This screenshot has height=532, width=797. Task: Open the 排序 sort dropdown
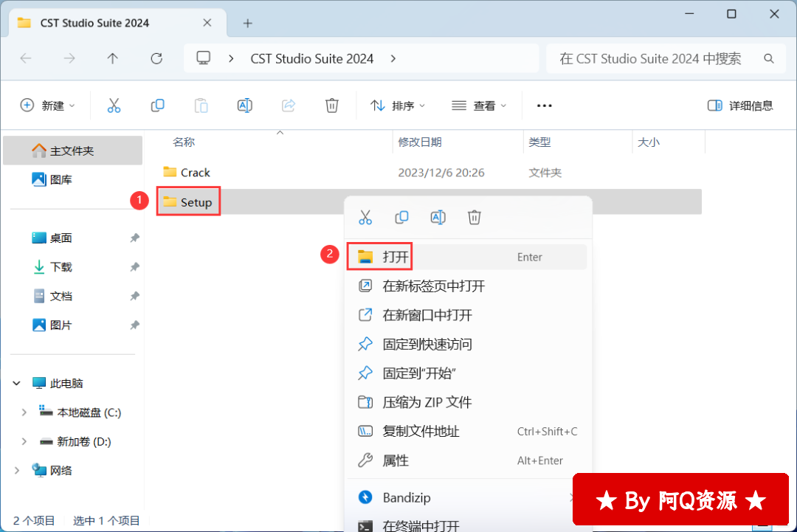398,106
